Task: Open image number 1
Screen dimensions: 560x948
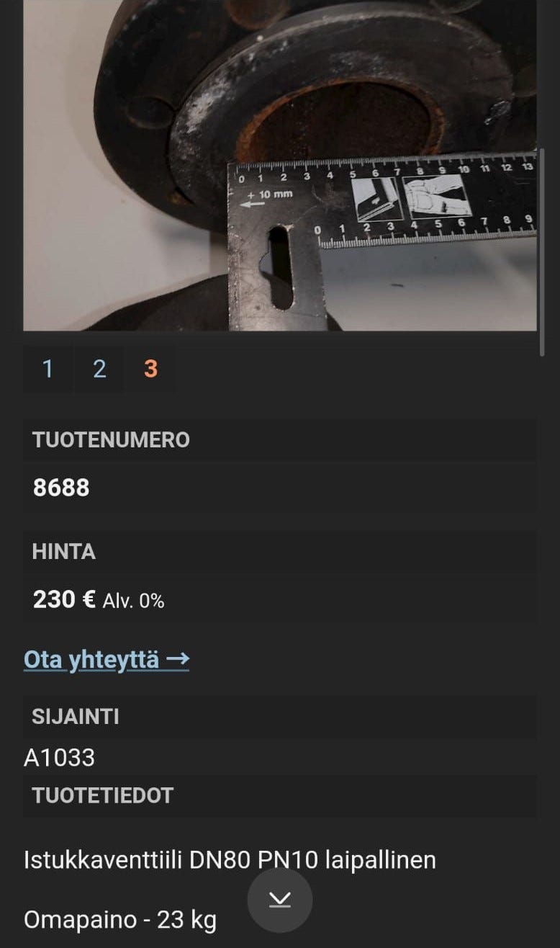Action: 48,369
